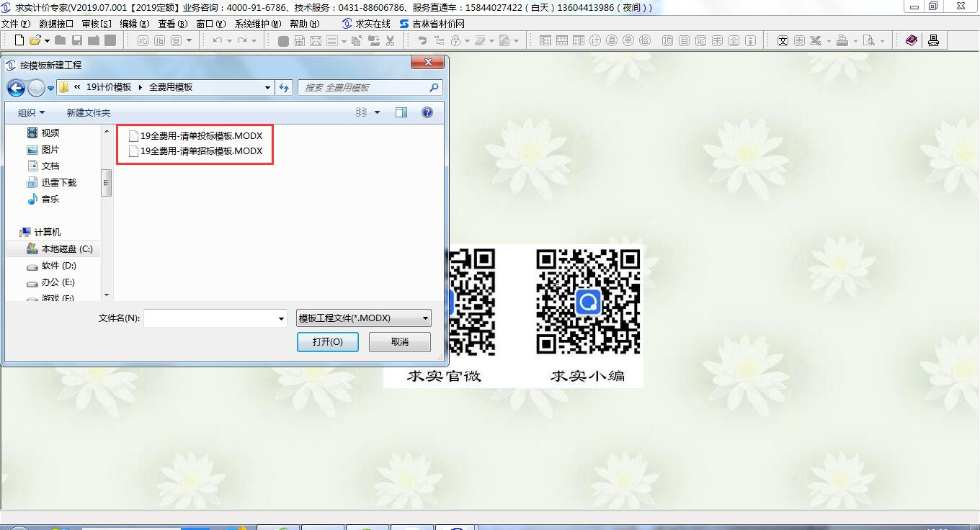Image resolution: width=980 pixels, height=530 pixels.
Task: Select 文档 in navigation pane
Action: (x=43, y=166)
